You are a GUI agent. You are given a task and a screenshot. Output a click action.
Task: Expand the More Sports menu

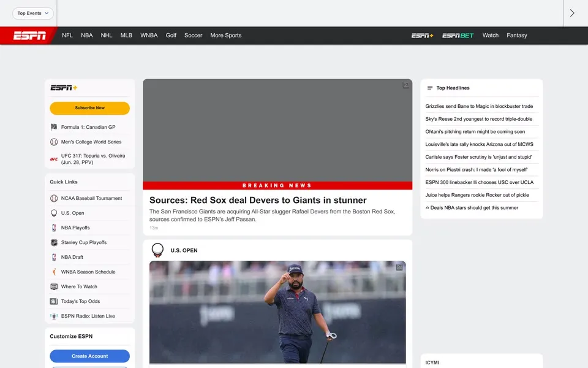pyautogui.click(x=226, y=36)
